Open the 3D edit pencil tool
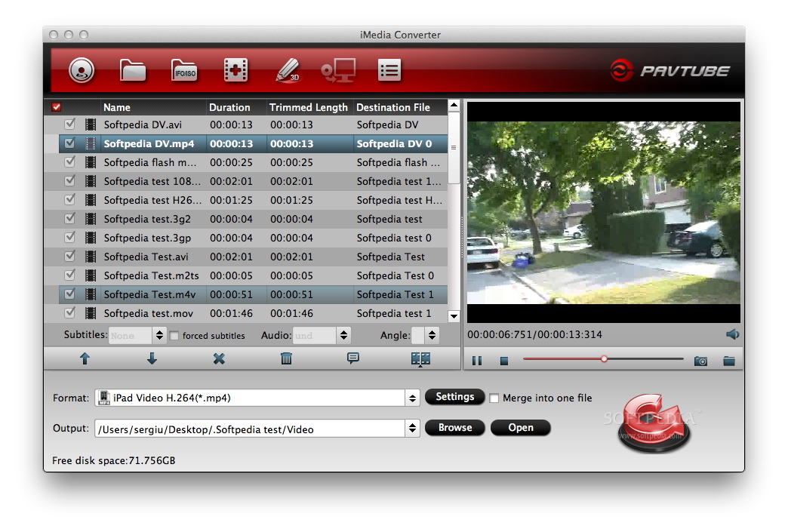Screen dimensions: 788x532 (x=288, y=70)
